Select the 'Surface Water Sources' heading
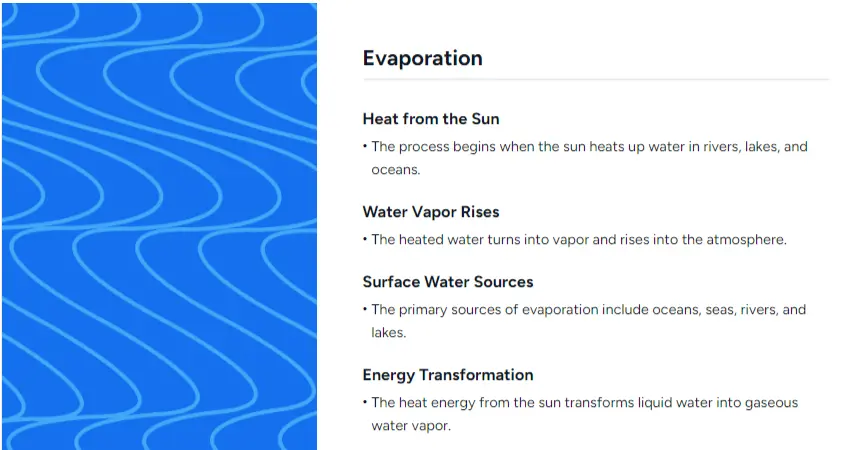The image size is (864, 450). pyautogui.click(x=447, y=282)
